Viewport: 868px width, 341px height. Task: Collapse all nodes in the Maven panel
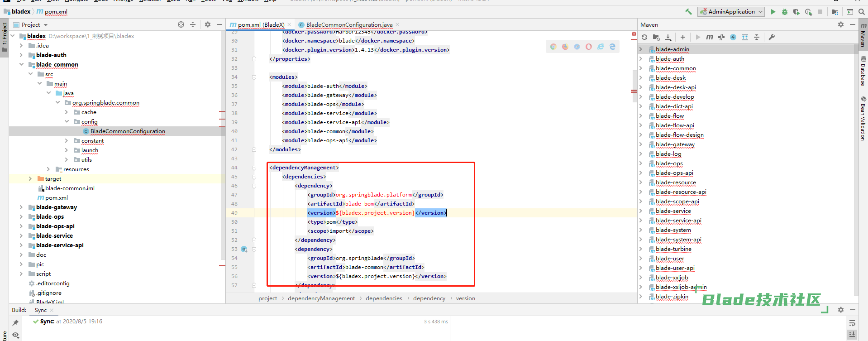tap(757, 37)
